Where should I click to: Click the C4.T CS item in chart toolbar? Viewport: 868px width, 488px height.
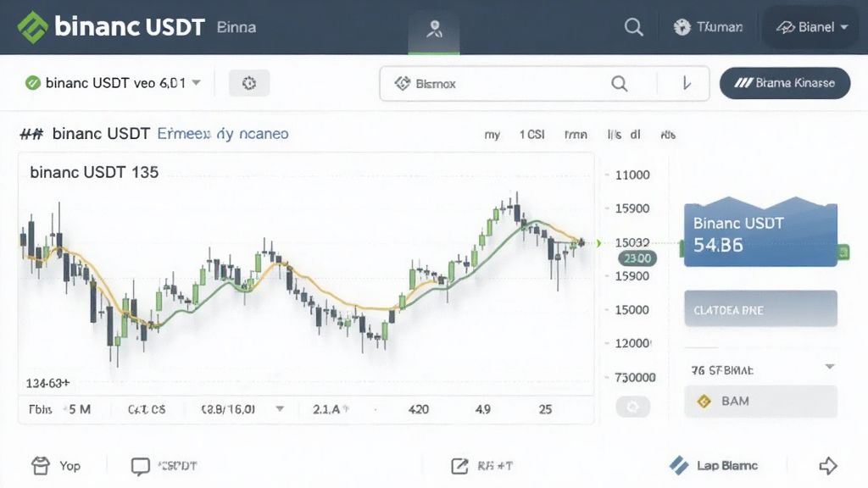(x=147, y=409)
